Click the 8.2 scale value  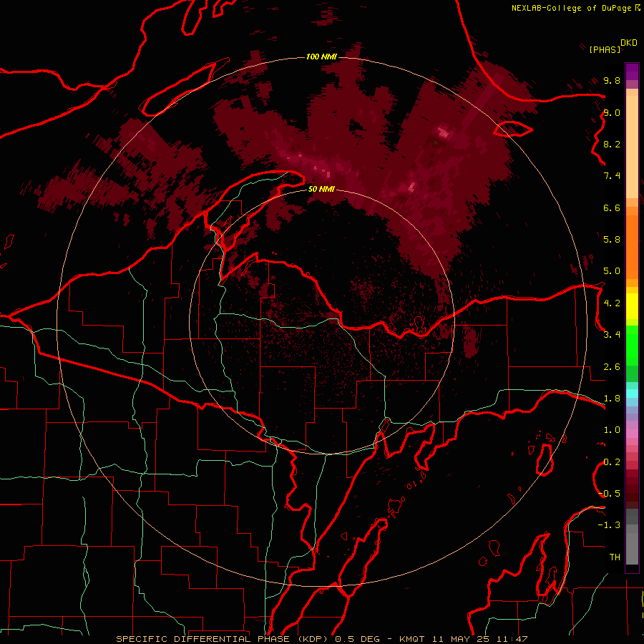[x=612, y=144]
